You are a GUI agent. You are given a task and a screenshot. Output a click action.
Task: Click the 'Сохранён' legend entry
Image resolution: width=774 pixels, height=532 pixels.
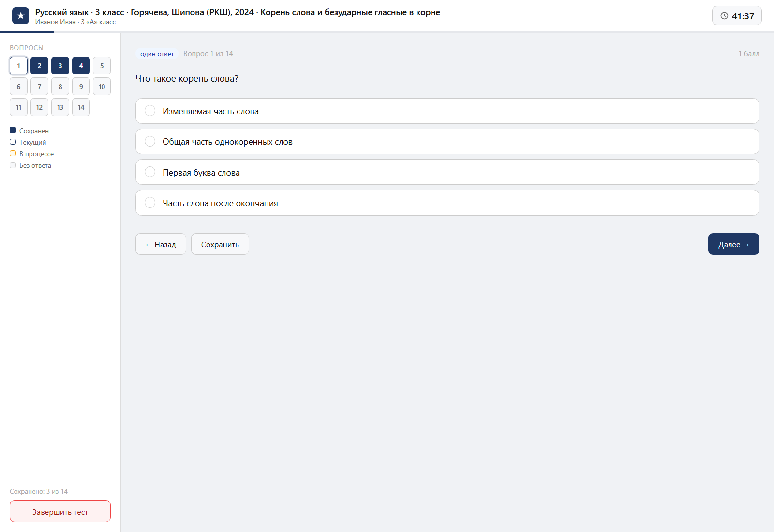point(30,131)
